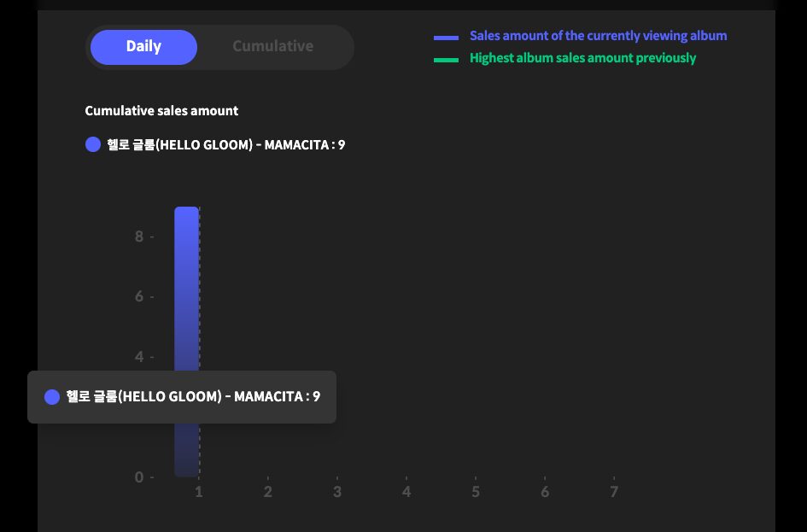The width and height of the screenshot is (807, 532).
Task: Click the green legend line for previous highest
Action: [446, 60]
